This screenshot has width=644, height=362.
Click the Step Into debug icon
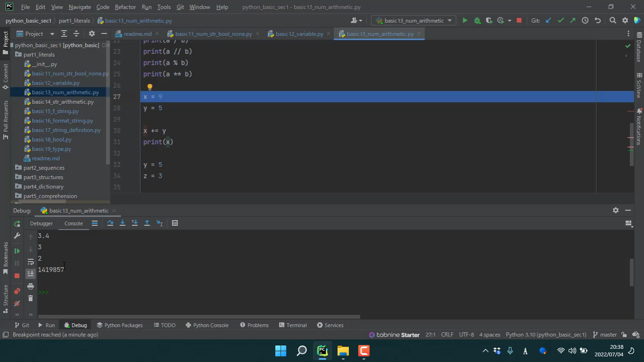[x=122, y=223]
